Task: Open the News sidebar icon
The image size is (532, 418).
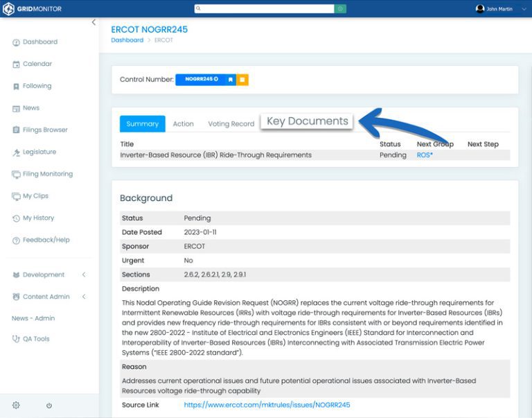Action: coord(16,108)
